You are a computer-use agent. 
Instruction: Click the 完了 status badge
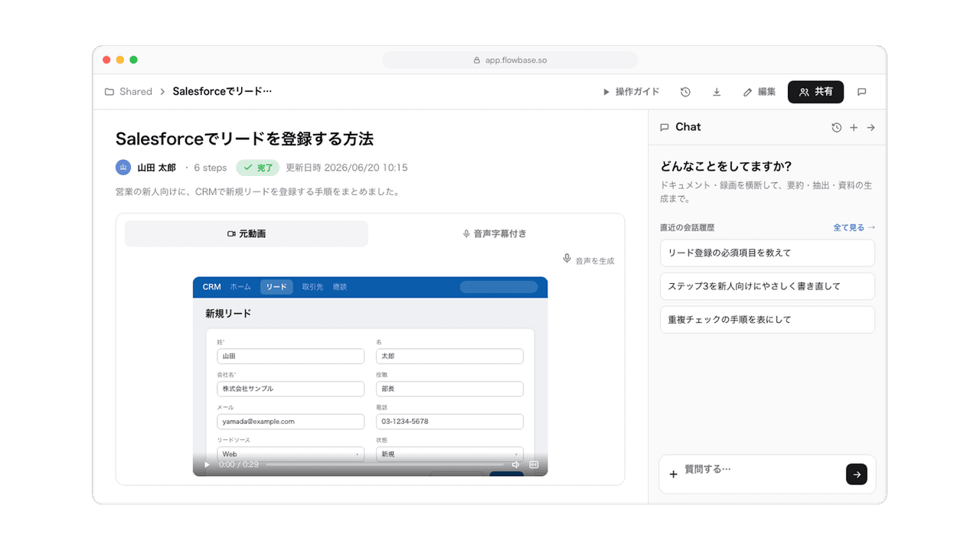point(258,168)
